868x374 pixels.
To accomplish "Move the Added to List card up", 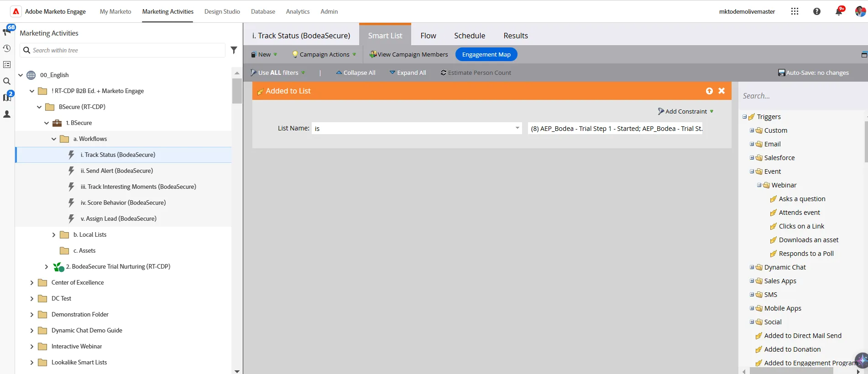I will tap(709, 91).
